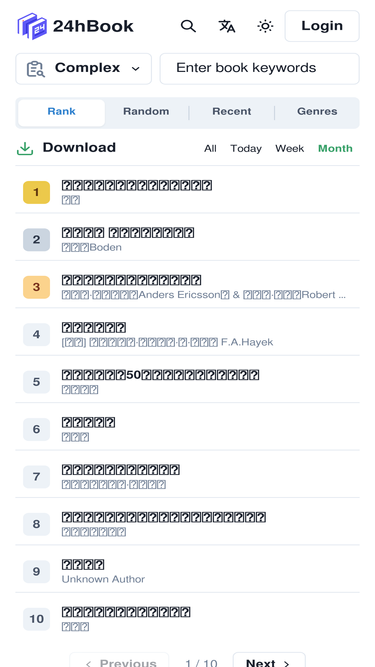Open book by Anders Ericsson
Image resolution: width=375 pixels, height=667 pixels.
(x=188, y=287)
